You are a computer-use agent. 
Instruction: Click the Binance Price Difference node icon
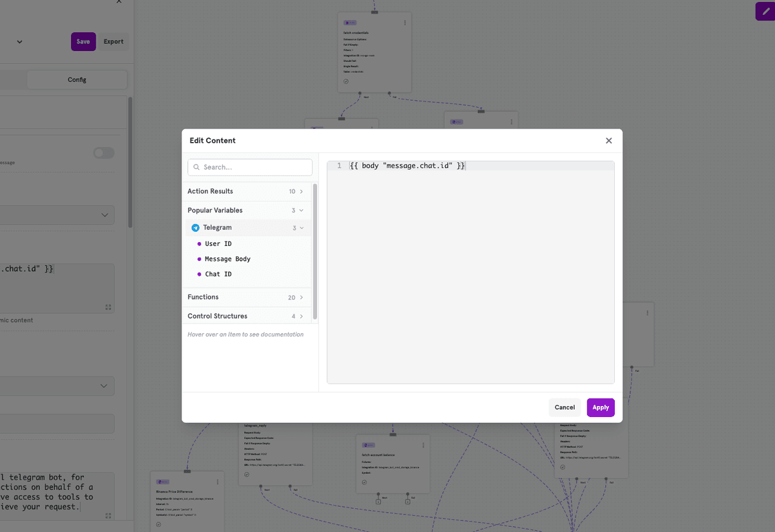[163, 482]
